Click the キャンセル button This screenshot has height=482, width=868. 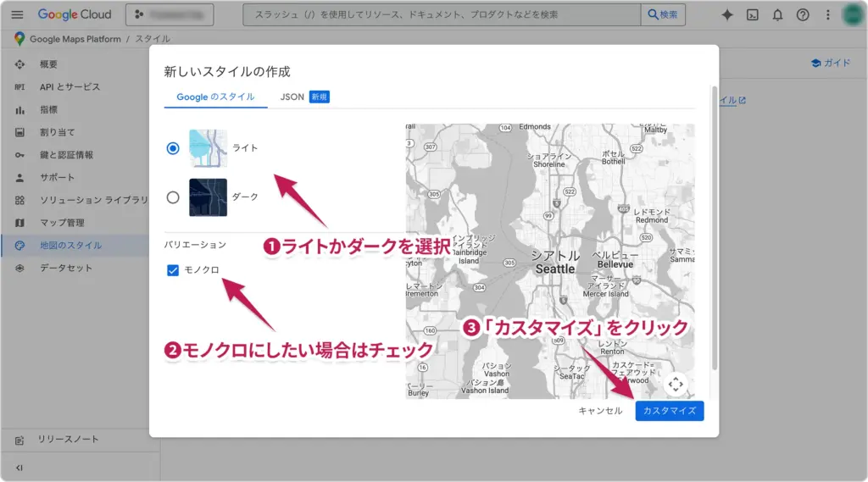coord(600,411)
